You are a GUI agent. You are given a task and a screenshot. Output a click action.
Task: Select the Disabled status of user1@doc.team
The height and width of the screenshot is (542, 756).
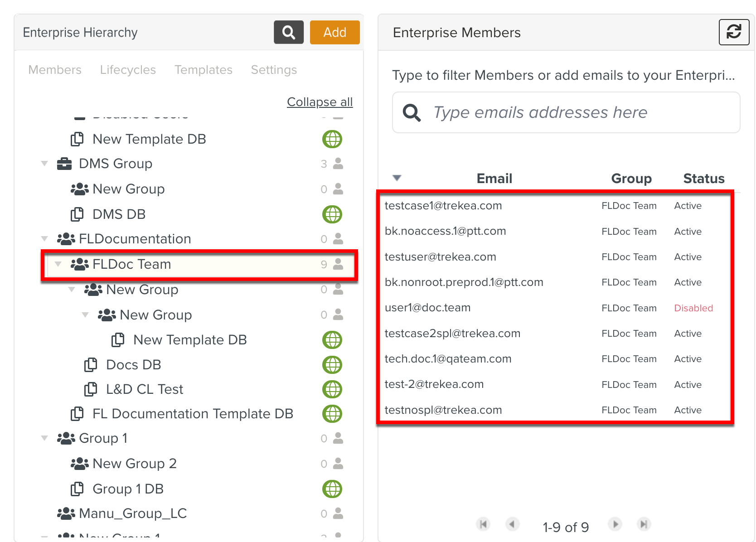point(693,308)
